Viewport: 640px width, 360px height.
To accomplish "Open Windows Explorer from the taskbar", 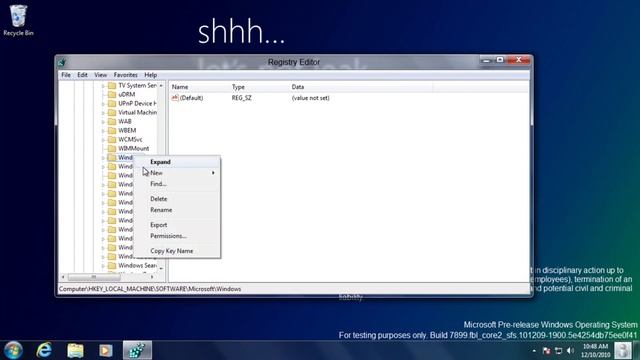I will (x=75, y=350).
